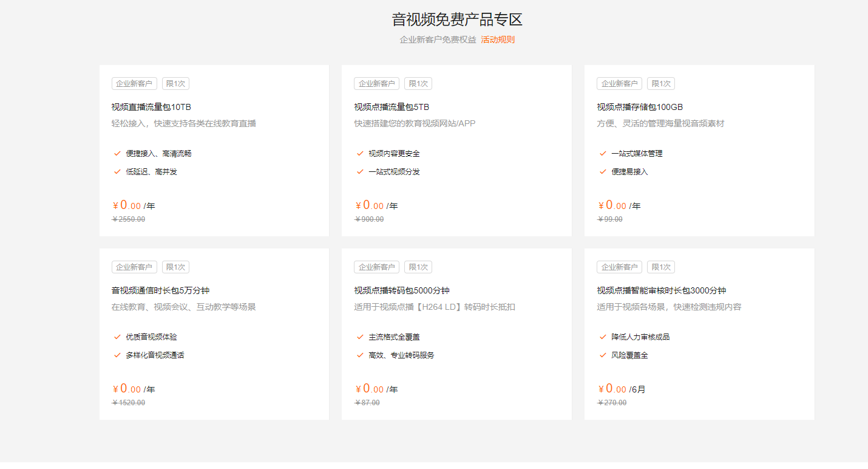The height and width of the screenshot is (469, 868).
Task: Click the 限1次 tag on 视频点播流量包5TB card
Action: (418, 84)
